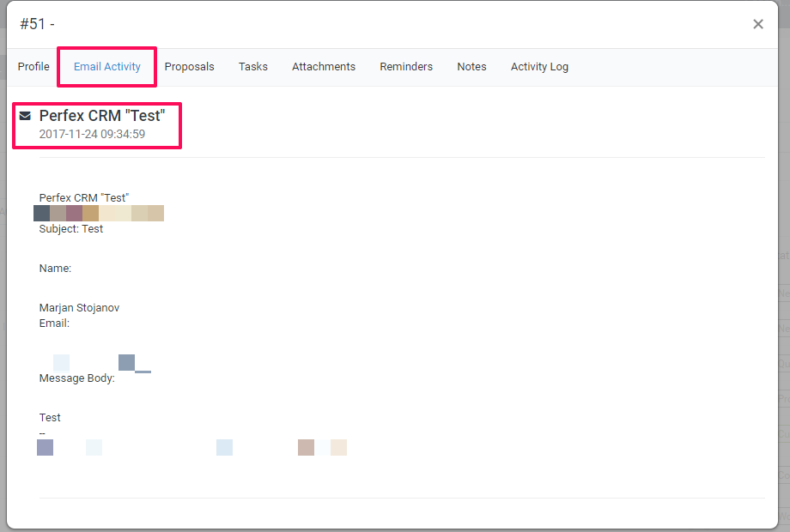Click the Message Body label
790x532 pixels.
(76, 378)
